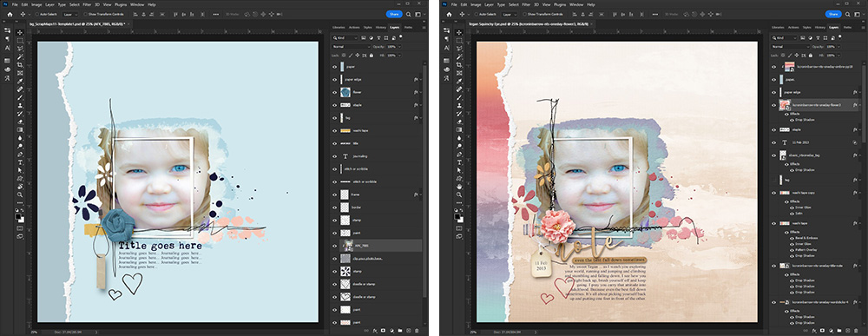The image size is (868, 336).
Task: Open the Paths tab in left window
Action: (x=408, y=27)
